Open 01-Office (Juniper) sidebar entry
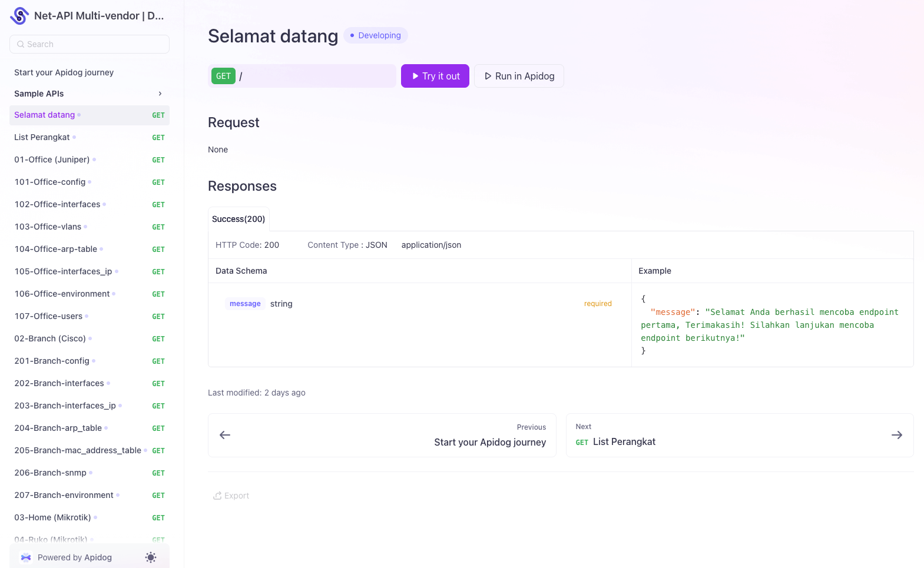Screen dimensions: 924x568 [52, 160]
